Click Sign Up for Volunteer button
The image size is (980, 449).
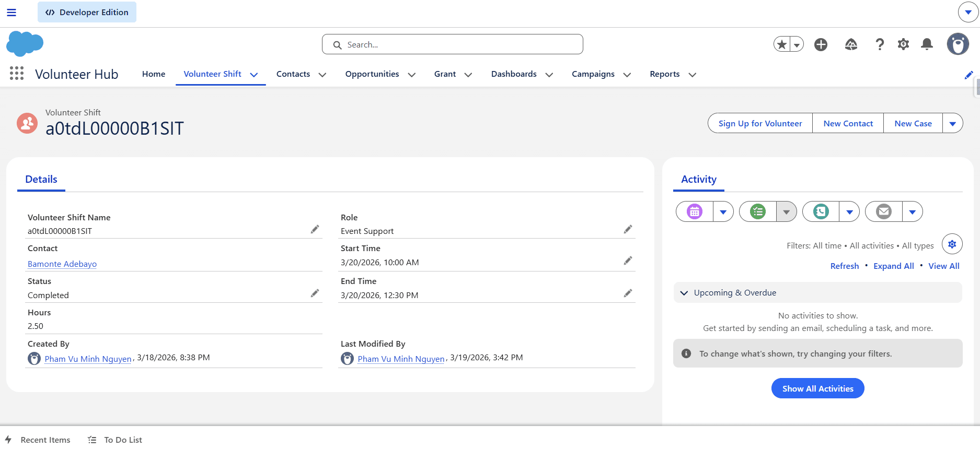pyautogui.click(x=760, y=123)
